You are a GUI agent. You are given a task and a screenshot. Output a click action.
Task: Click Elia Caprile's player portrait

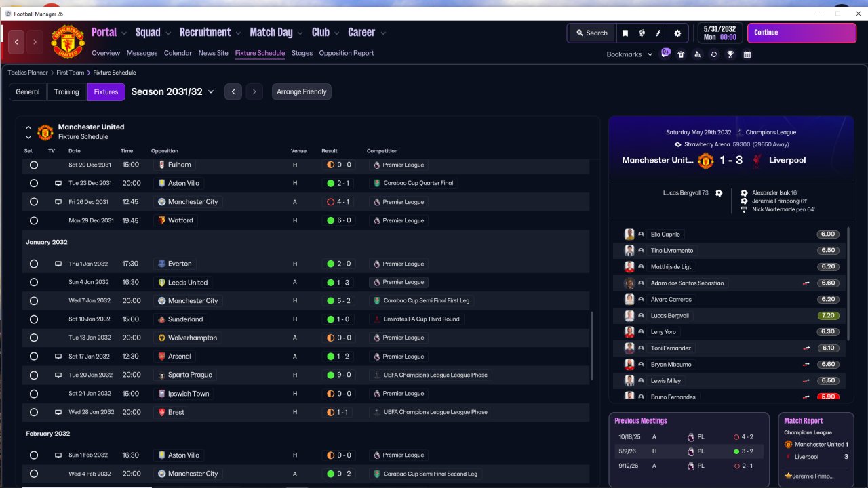(629, 235)
